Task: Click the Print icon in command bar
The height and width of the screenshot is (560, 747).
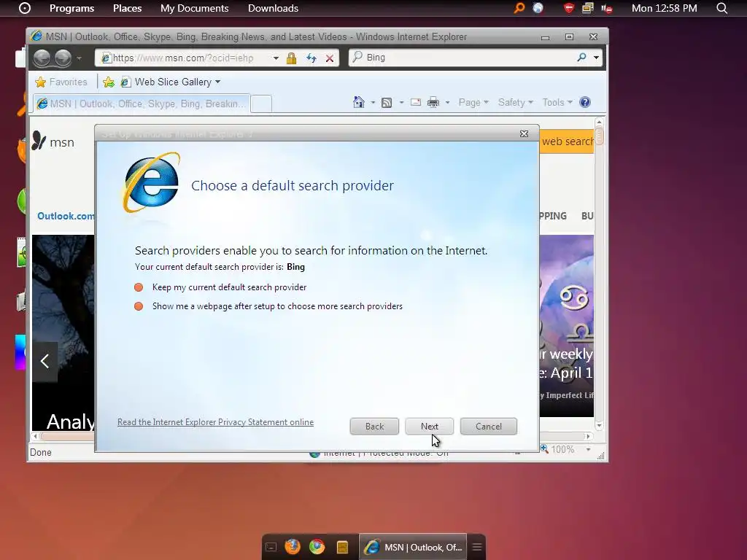Action: (x=433, y=102)
